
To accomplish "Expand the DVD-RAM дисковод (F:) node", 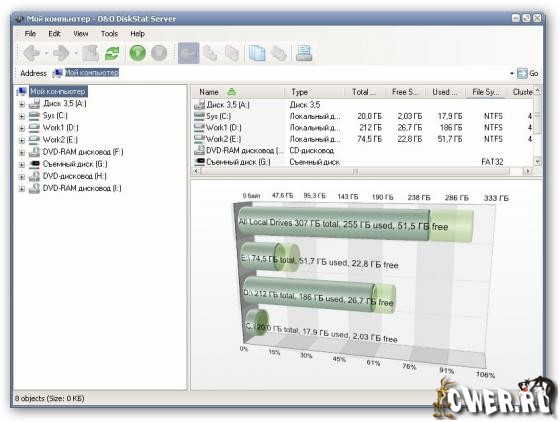I will point(22,152).
